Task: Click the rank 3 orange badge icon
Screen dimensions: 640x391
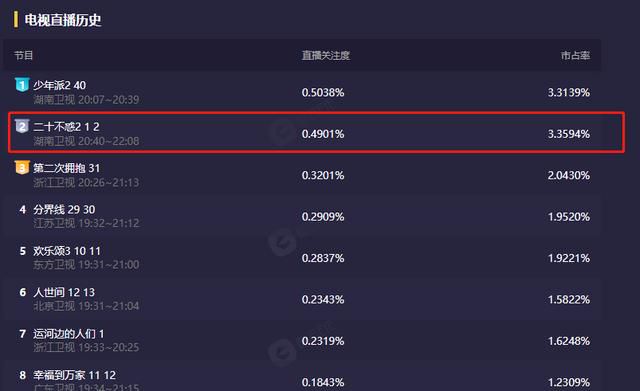Action: pyautogui.click(x=22, y=167)
